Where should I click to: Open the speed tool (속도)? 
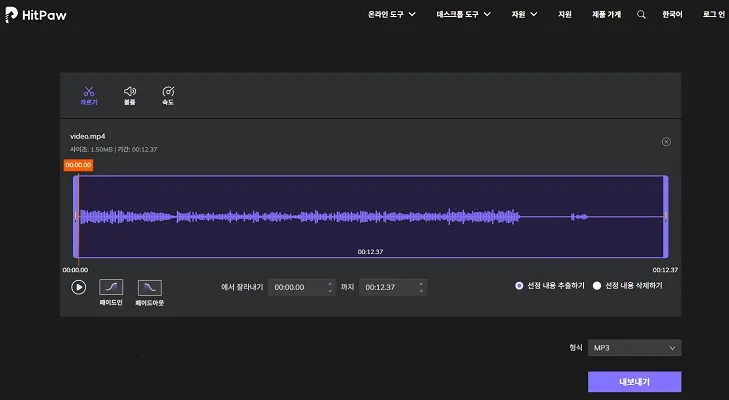click(x=168, y=95)
